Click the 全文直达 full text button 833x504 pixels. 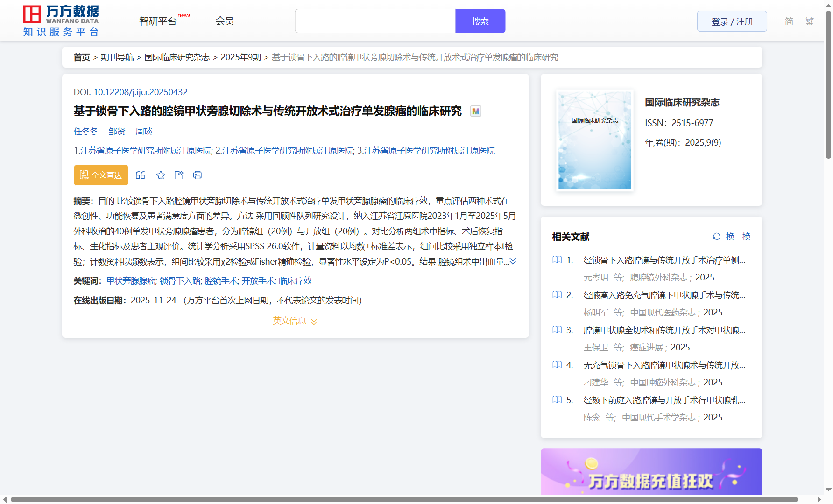pyautogui.click(x=101, y=175)
